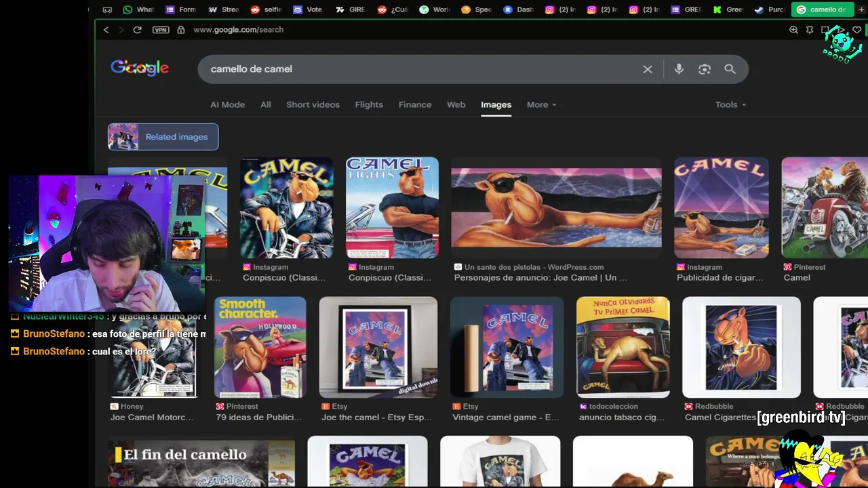Switch to the Form browser tab
Screen dimensions: 868x488
pyautogui.click(x=180, y=9)
